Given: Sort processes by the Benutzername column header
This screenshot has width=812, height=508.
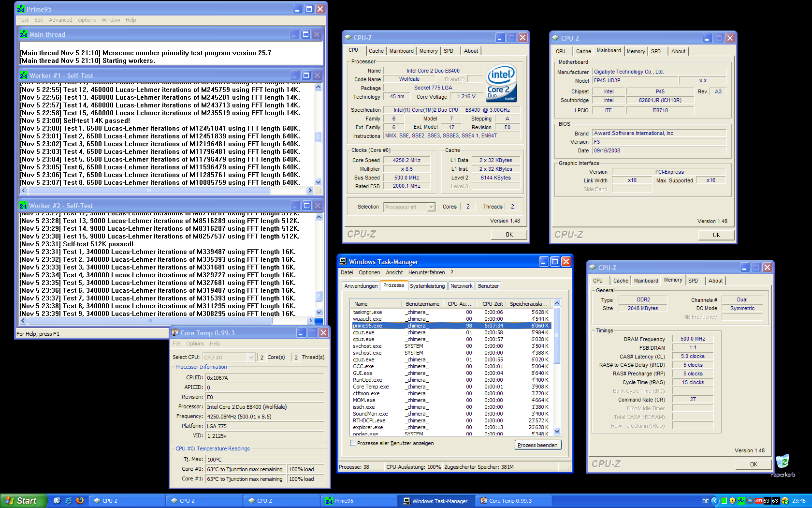Looking at the screenshot, I should pos(423,304).
